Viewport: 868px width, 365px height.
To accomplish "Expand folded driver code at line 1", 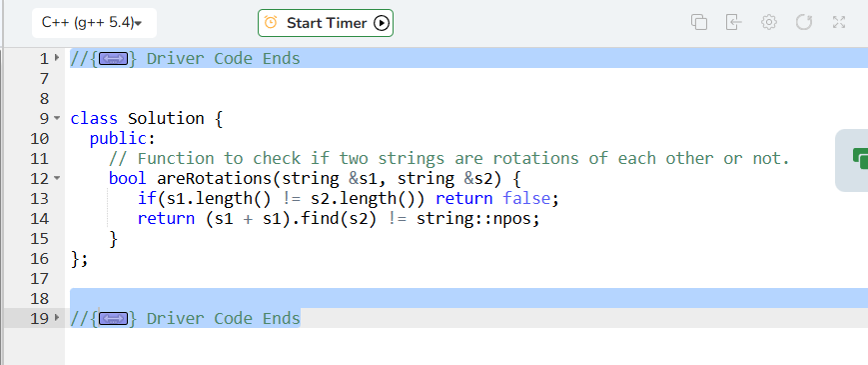I will pos(57,58).
